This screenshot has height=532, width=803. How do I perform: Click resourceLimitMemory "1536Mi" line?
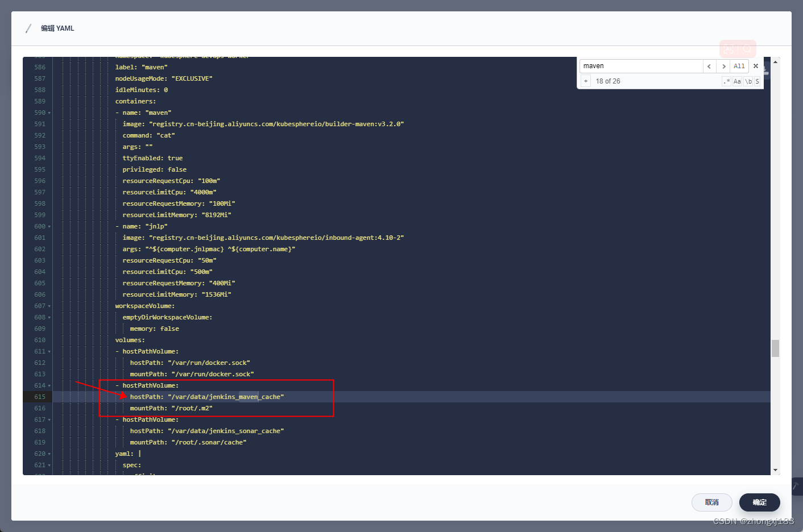point(177,294)
